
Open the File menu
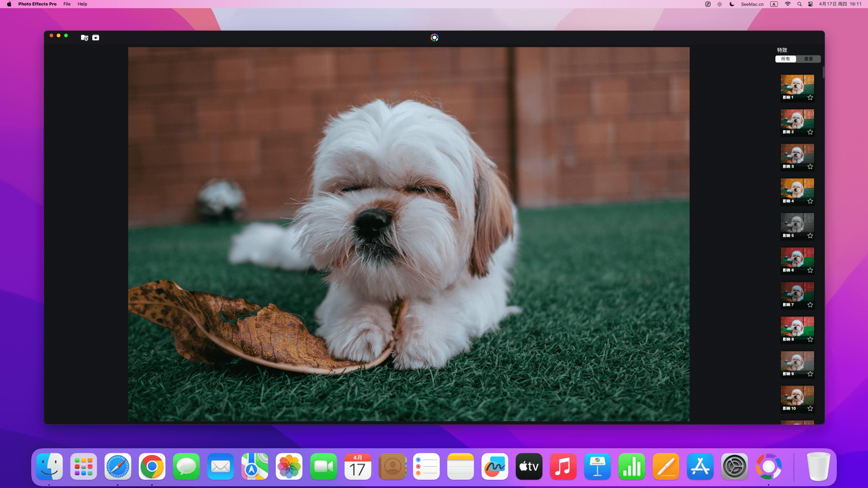[67, 4]
